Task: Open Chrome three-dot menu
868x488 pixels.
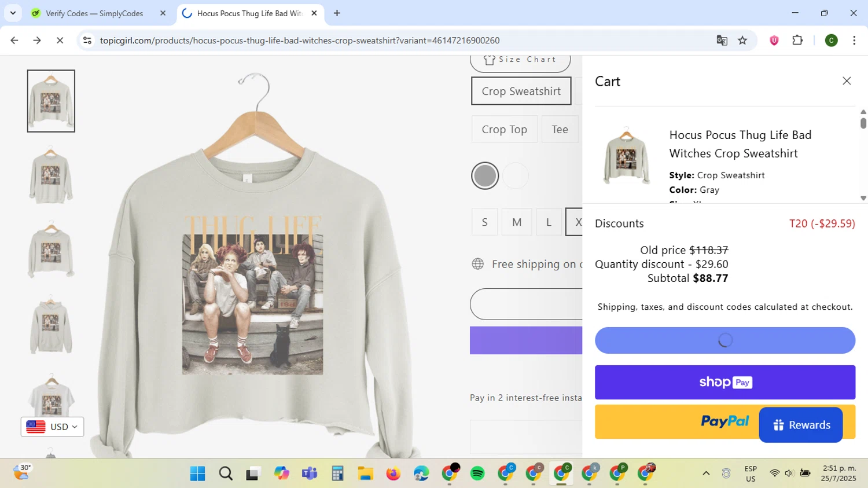Action: pyautogui.click(x=854, y=41)
